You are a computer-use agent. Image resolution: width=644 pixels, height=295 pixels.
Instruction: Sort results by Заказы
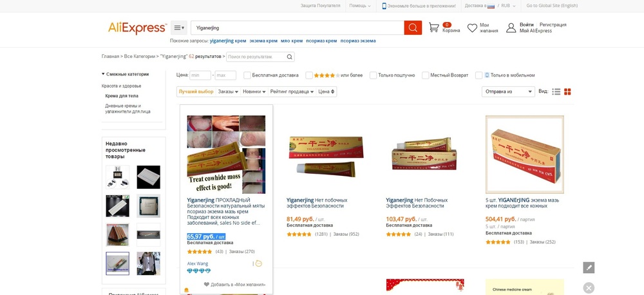[229, 91]
